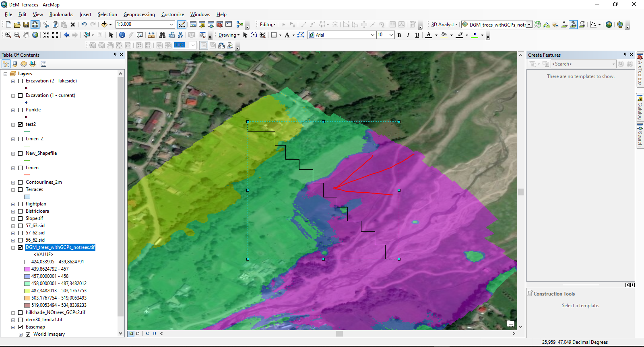Image resolution: width=644 pixels, height=347 pixels.
Task: Click the Full Extent globe icon
Action: coord(35,35)
